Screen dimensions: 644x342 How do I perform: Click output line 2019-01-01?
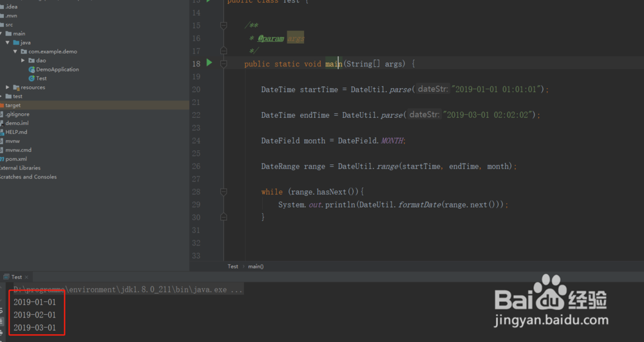point(35,302)
